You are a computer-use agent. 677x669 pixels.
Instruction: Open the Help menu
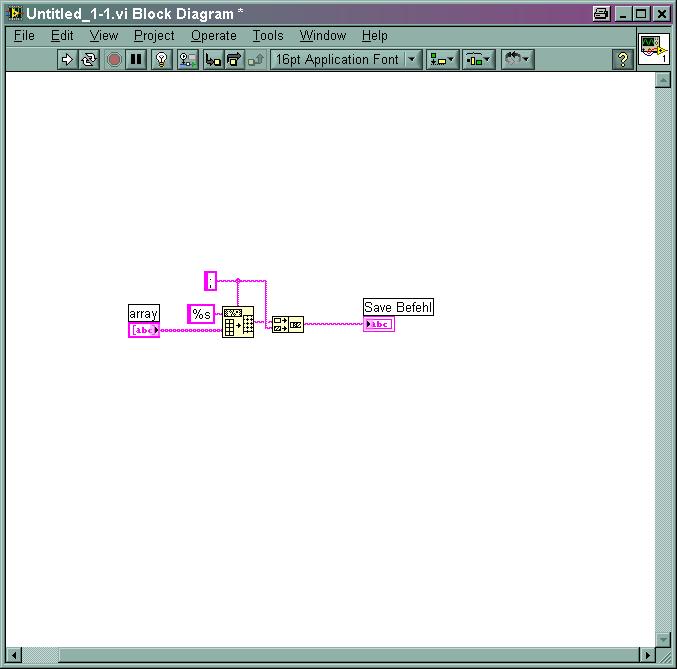(374, 36)
